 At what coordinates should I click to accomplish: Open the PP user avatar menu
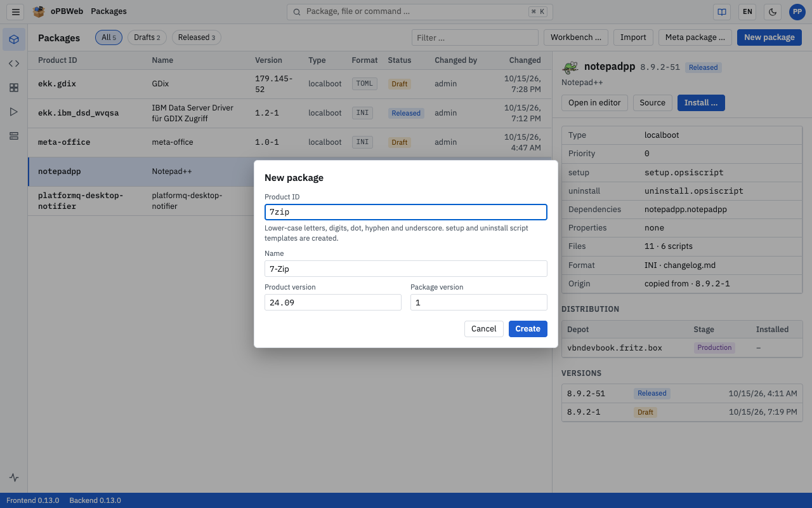(797, 11)
